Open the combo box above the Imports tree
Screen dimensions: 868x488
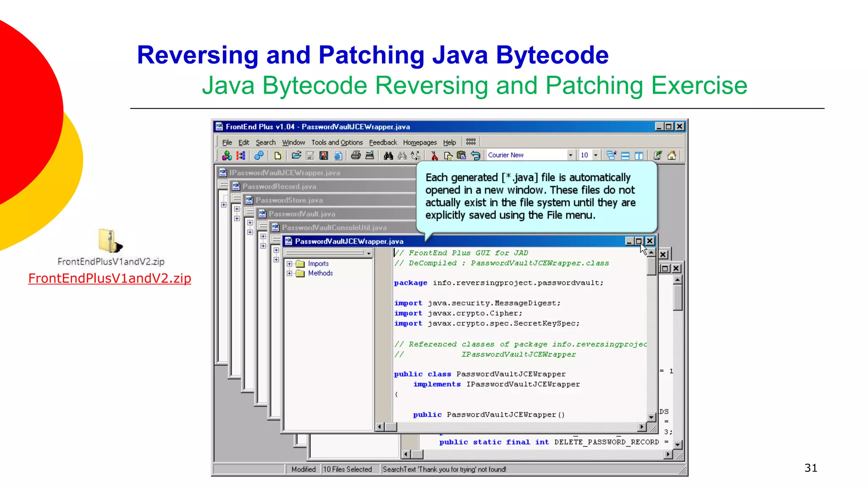pos(328,253)
